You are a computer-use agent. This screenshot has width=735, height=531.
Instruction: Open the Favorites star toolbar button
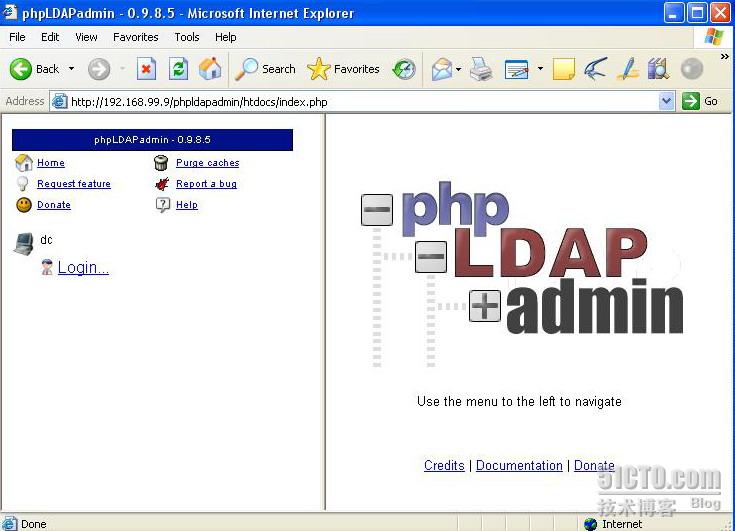coord(343,69)
